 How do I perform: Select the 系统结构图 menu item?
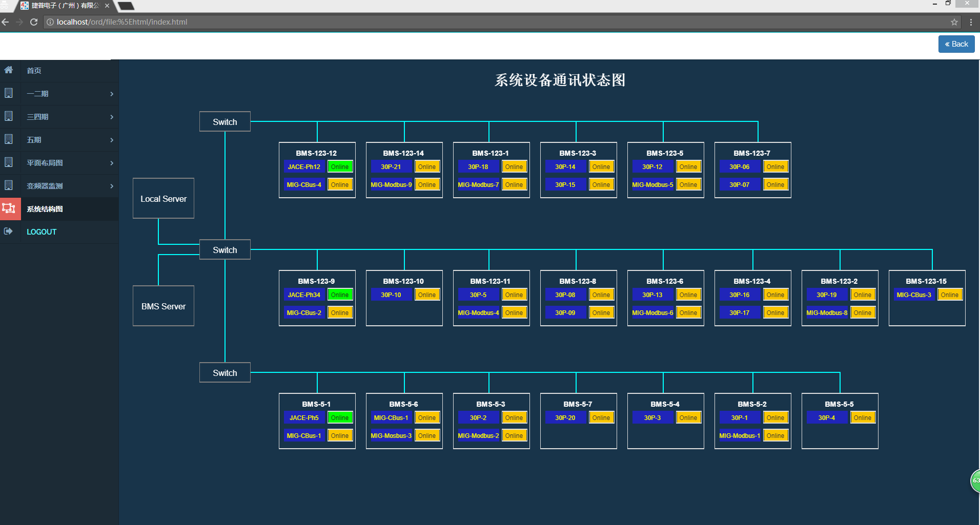coord(59,209)
